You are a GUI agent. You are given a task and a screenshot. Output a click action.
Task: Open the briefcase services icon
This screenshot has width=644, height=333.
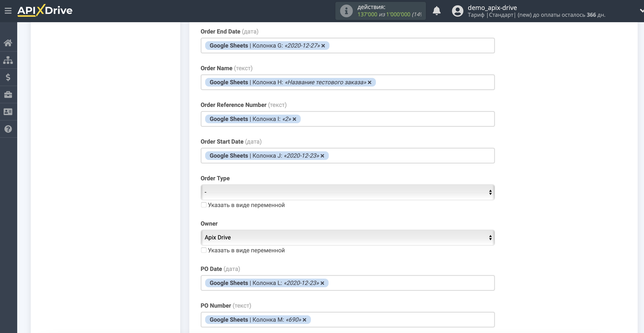8,94
